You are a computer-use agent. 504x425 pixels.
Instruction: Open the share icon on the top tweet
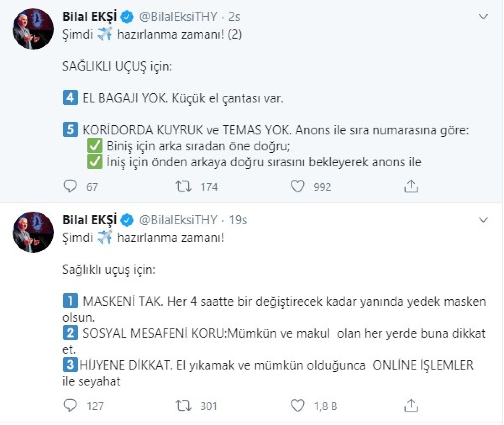(x=411, y=186)
